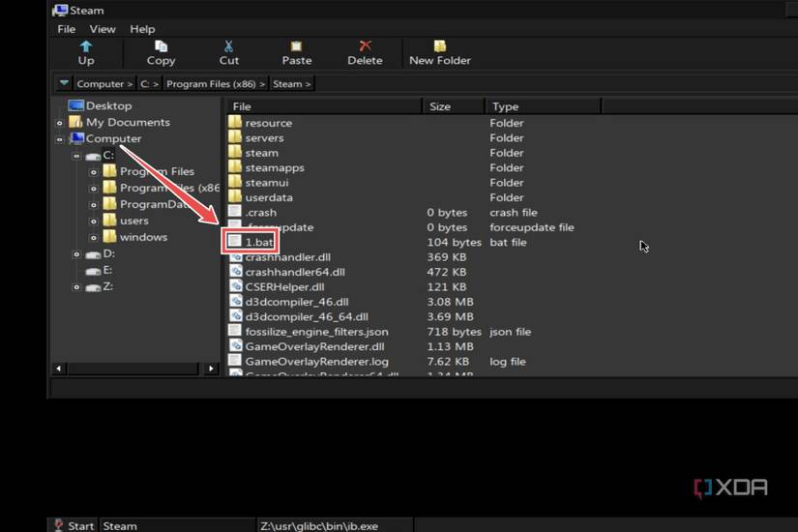The width and height of the screenshot is (798, 532).
Task: Select the steam folder icon
Action: click(x=235, y=152)
